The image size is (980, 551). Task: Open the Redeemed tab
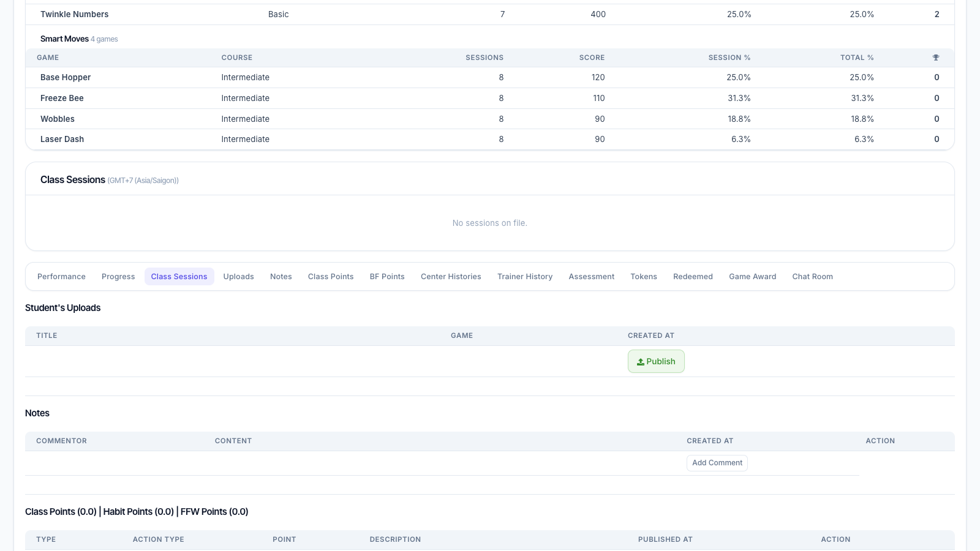coord(693,277)
